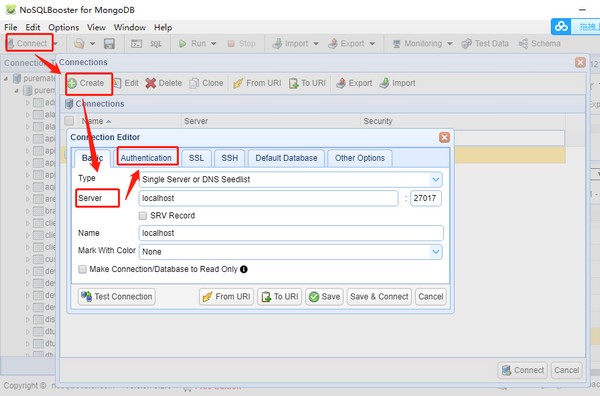The image size is (600, 396).
Task: Focus the Server host field
Action: [268, 198]
